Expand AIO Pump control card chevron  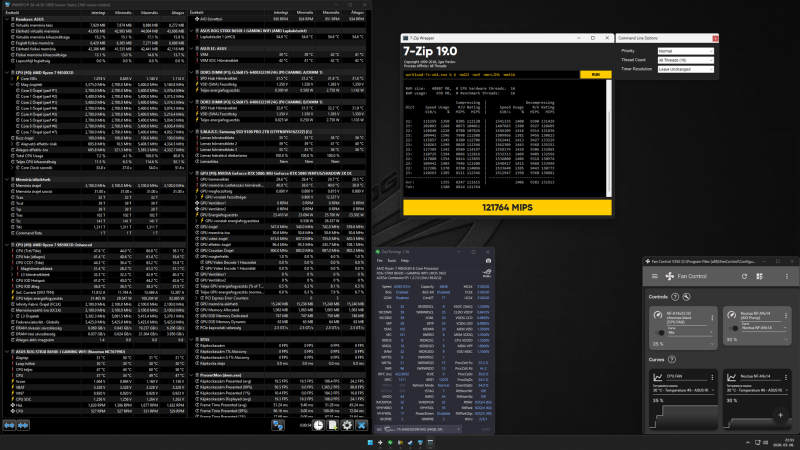[x=786, y=340]
